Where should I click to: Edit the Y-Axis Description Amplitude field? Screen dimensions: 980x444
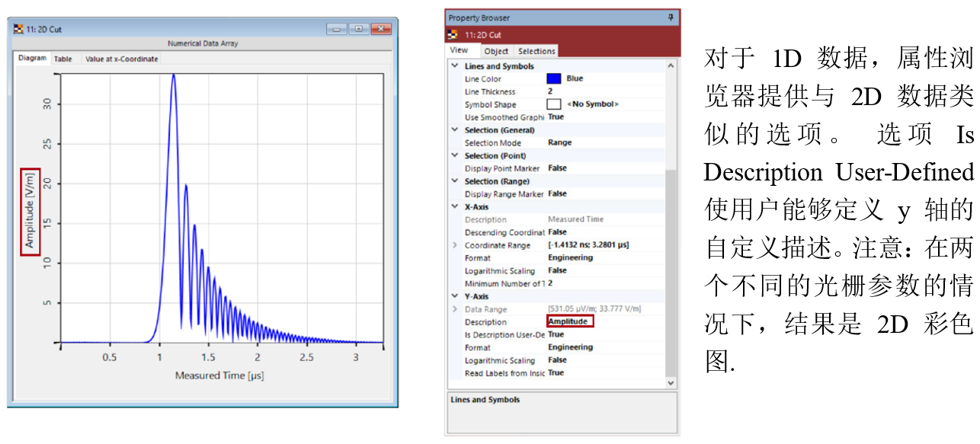(x=569, y=322)
